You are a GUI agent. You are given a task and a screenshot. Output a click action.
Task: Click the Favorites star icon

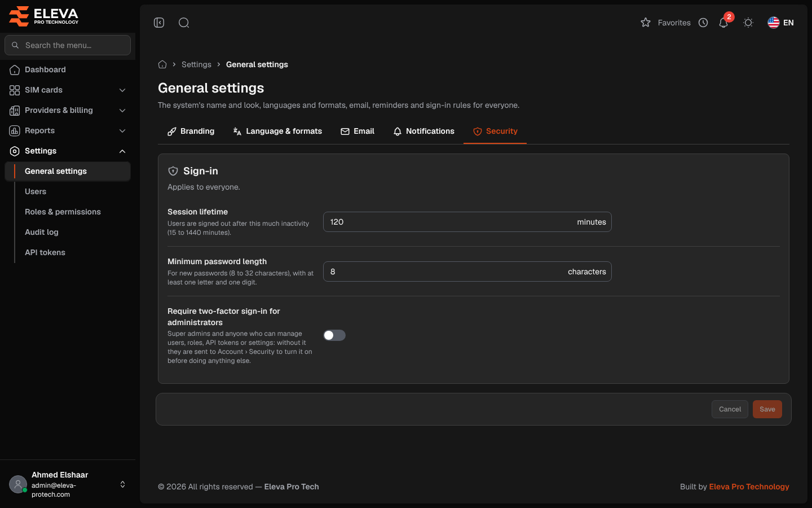646,23
